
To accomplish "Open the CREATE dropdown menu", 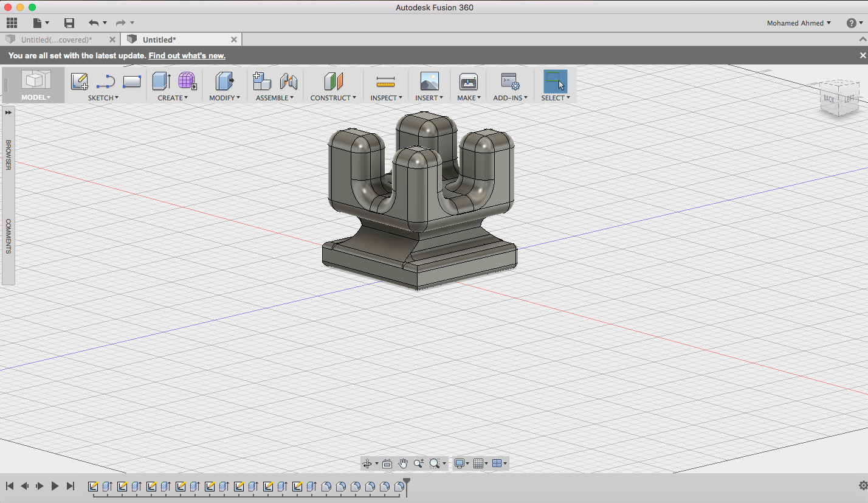I will pos(173,97).
